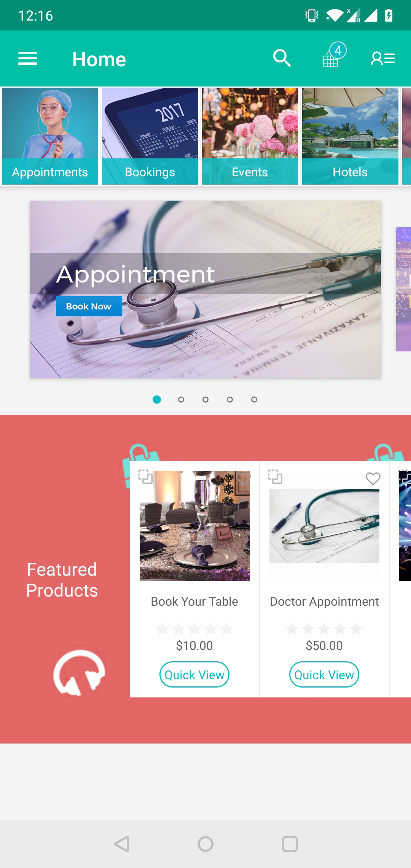Viewport: 411px width, 868px height.
Task: Open the Events category tile
Action: (250, 137)
